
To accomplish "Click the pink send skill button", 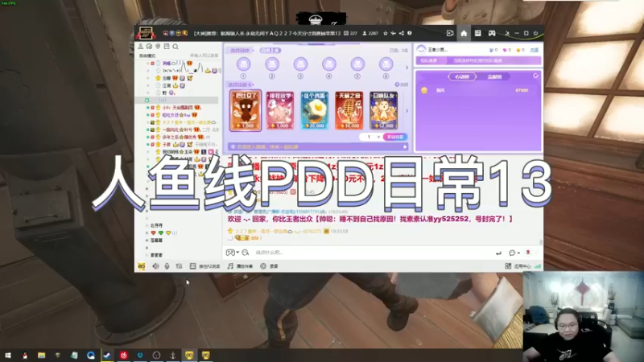I will [395, 137].
